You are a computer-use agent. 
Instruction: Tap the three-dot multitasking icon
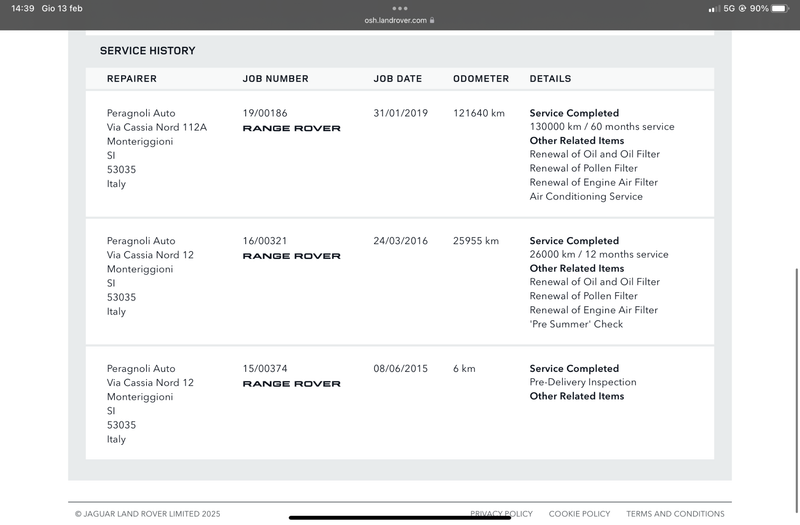pyautogui.click(x=399, y=8)
